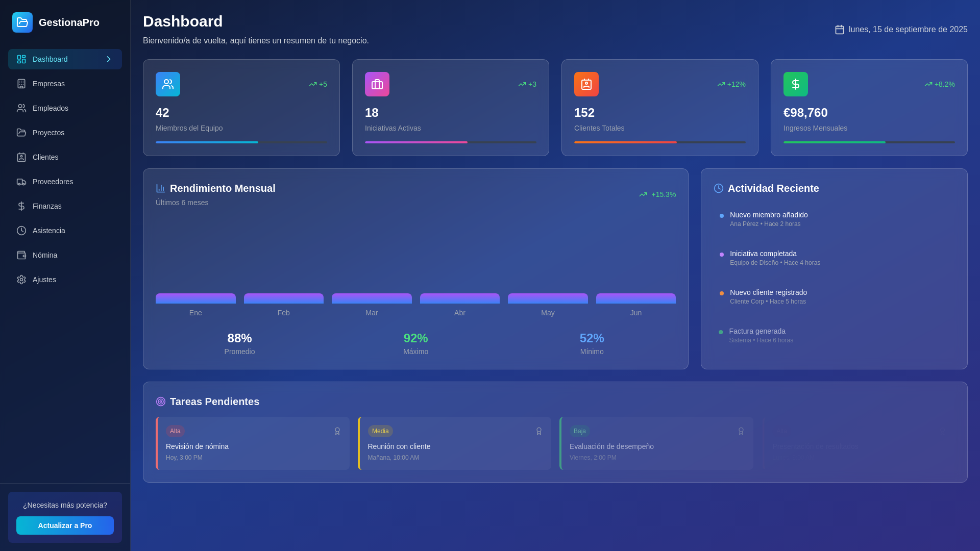Viewport: 980px width, 551px height.
Task: Click the green Ingresos Mensuales dollar icon
Action: [796, 84]
